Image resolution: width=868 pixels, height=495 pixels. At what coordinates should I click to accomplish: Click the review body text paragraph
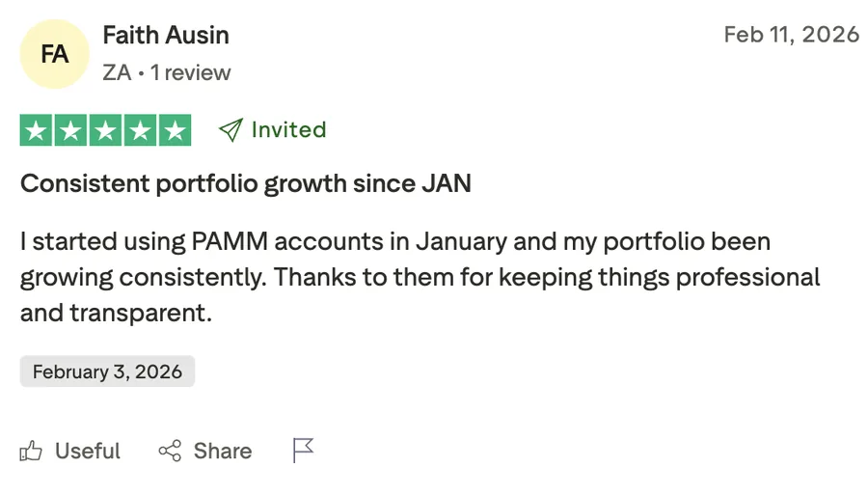(420, 277)
